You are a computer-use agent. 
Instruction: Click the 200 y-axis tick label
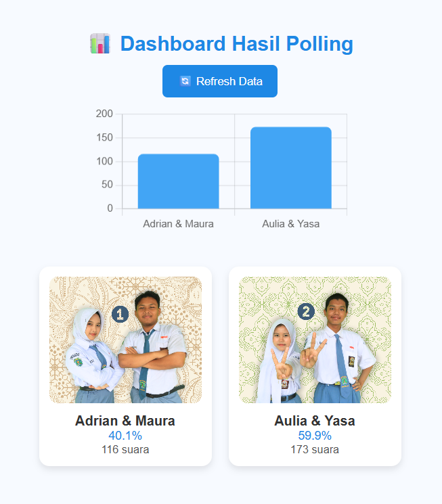point(104,114)
